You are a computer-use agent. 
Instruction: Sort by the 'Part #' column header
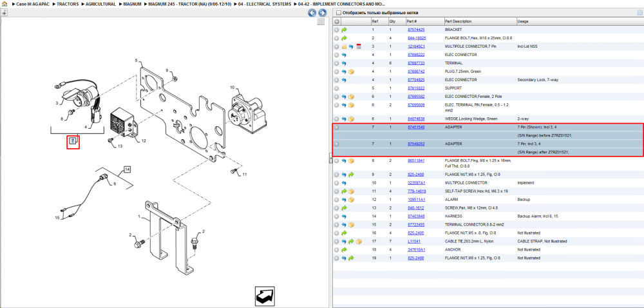(x=424, y=21)
